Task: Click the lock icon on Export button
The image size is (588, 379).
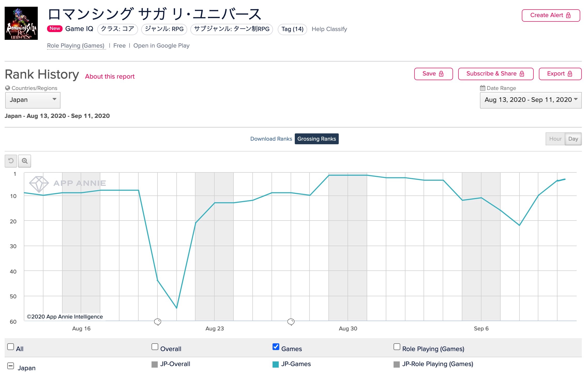Action: (x=570, y=74)
